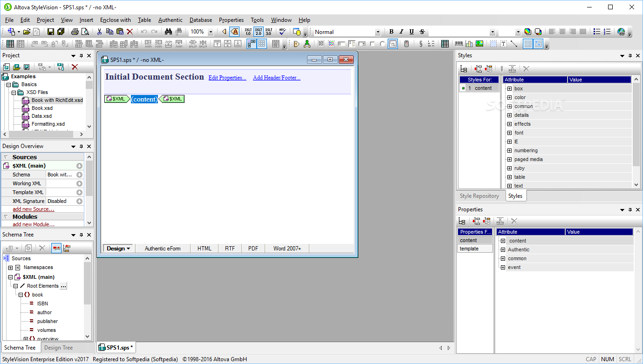Click the (content) placeholder in design
The width and height of the screenshot is (643, 364).
[144, 99]
